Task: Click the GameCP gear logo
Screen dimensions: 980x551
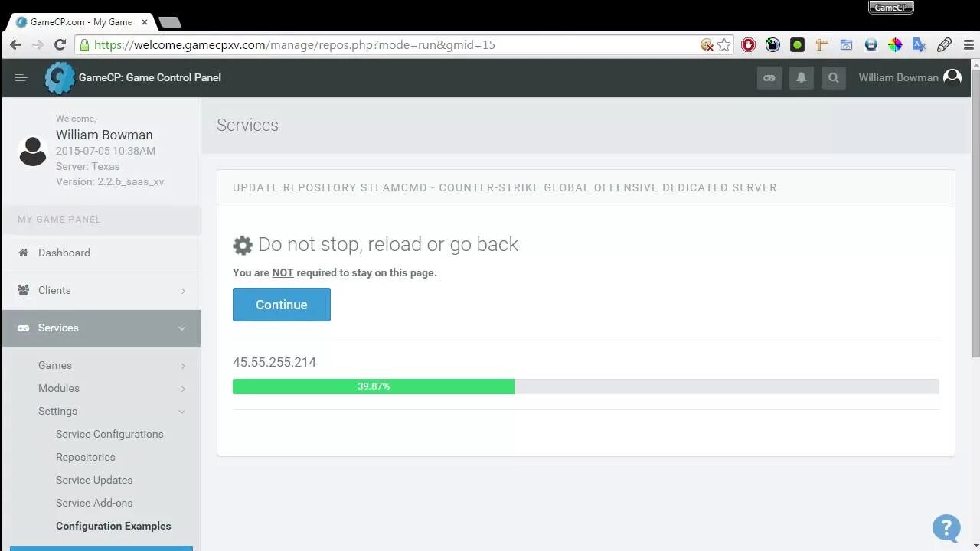Action: (x=59, y=77)
